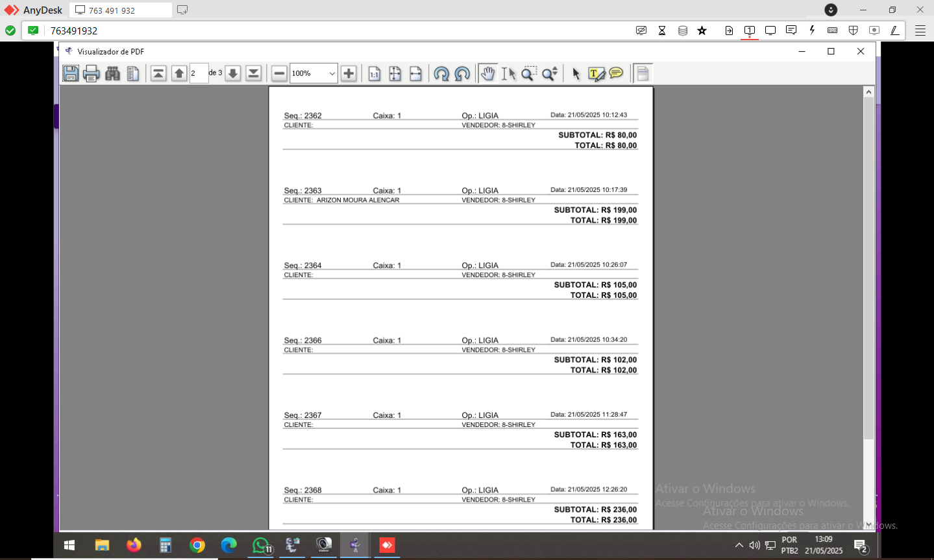Click TOTAL: R$ 163,00 line

tap(604, 445)
